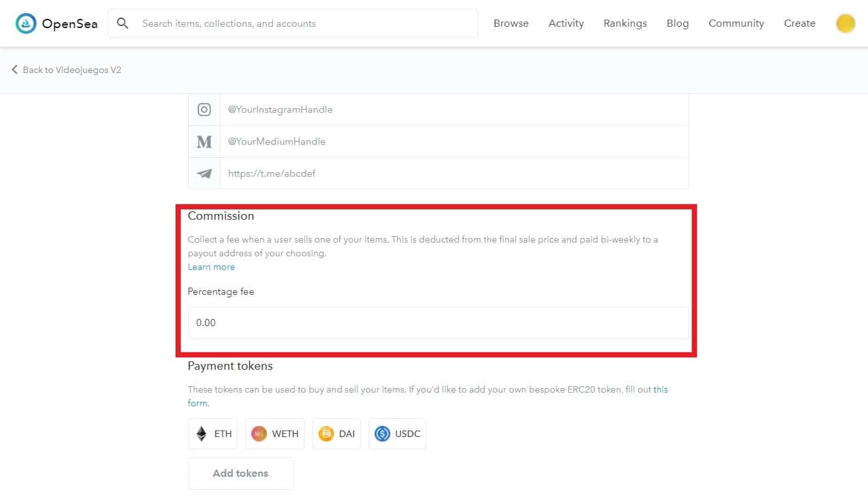868x497 pixels.
Task: Select the WETH token
Action: coord(275,434)
